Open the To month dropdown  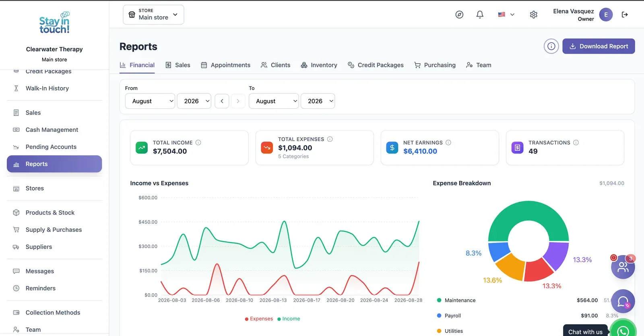(274, 101)
